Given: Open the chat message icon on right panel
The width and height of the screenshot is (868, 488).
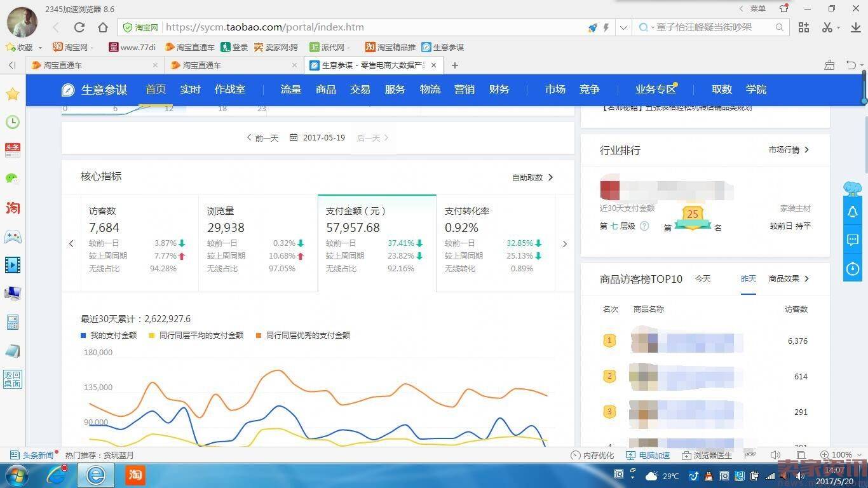Looking at the screenshot, I should click(x=853, y=240).
